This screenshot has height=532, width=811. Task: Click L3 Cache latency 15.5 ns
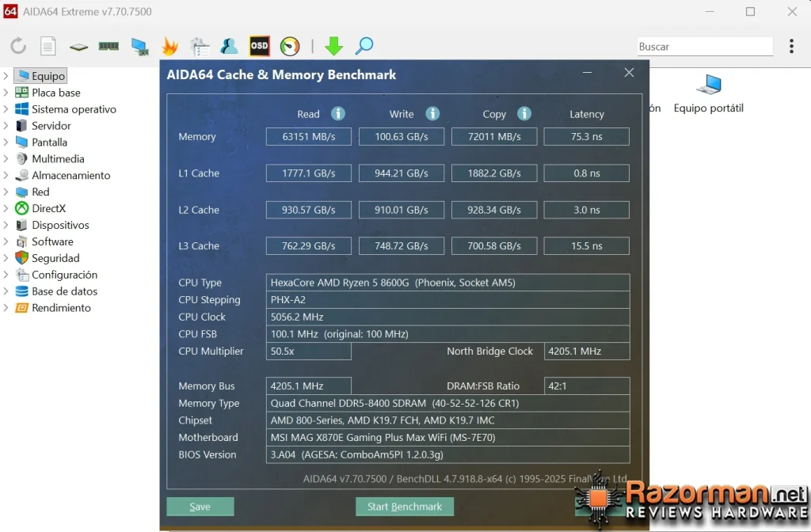pos(587,246)
